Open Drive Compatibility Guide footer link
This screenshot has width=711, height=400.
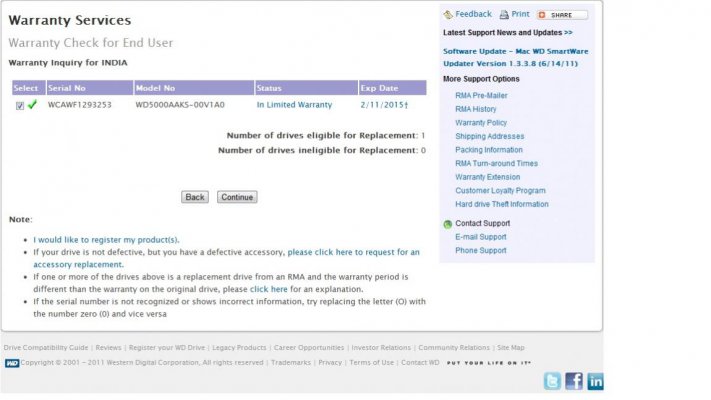click(46, 348)
